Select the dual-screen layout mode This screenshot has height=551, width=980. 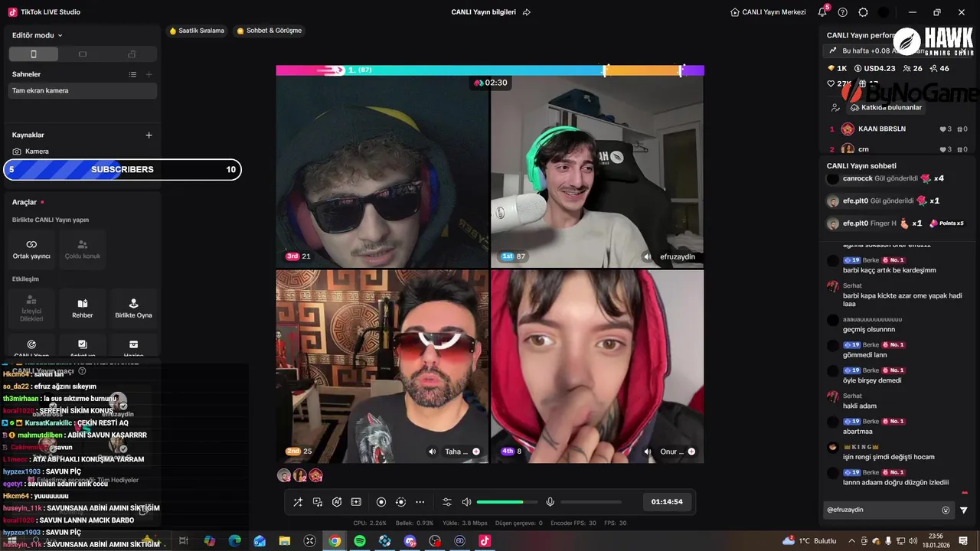point(132,54)
